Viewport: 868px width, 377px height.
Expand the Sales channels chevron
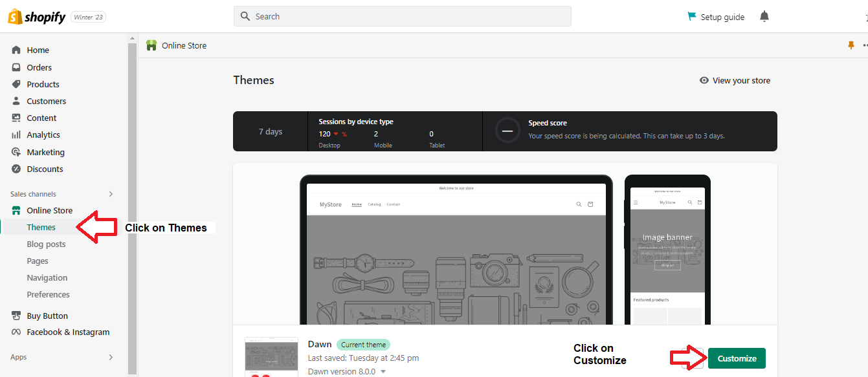(x=111, y=194)
